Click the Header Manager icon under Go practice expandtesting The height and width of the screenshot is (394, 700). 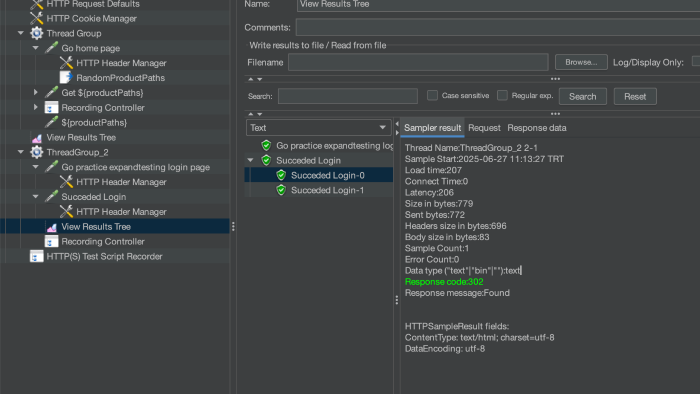pos(66,182)
